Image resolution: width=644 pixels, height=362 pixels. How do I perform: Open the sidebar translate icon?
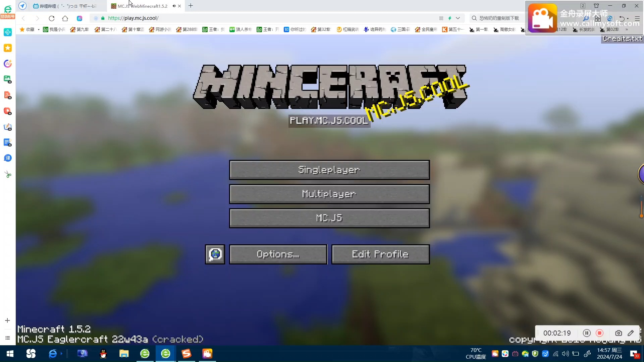coord(8,158)
